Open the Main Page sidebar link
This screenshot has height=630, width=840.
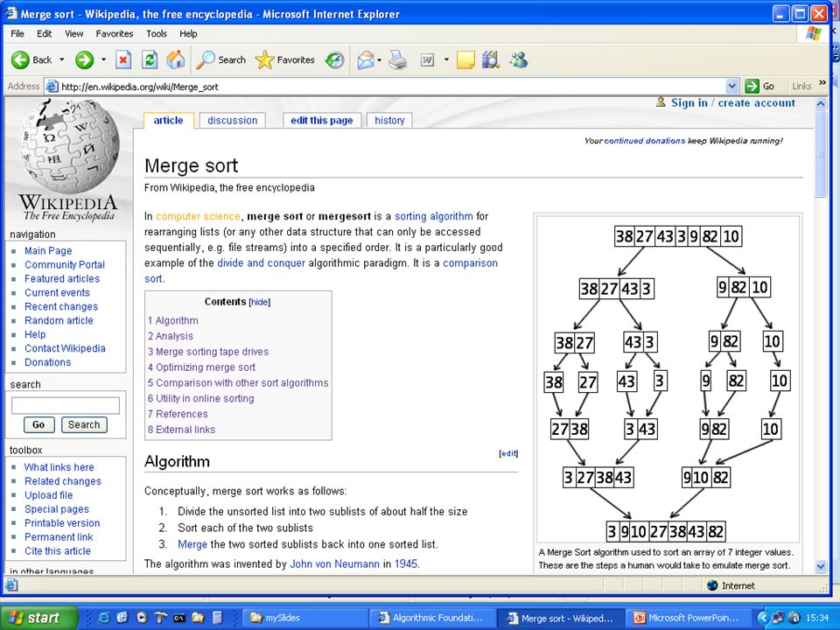coord(48,251)
